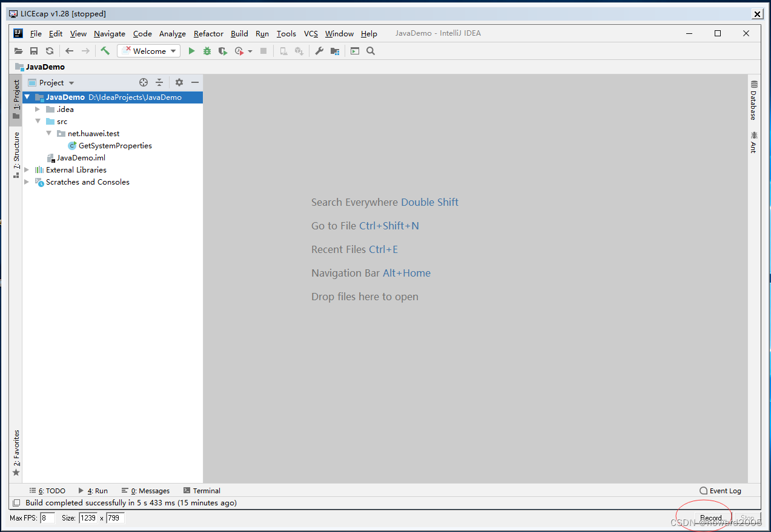
Task: Open the Navigate menu
Action: pyautogui.click(x=110, y=34)
